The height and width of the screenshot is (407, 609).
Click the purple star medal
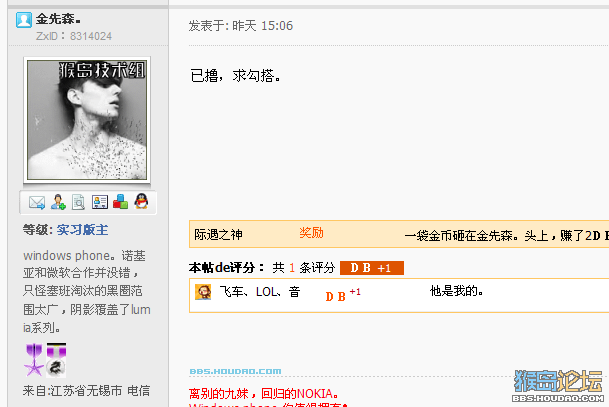click(x=34, y=360)
